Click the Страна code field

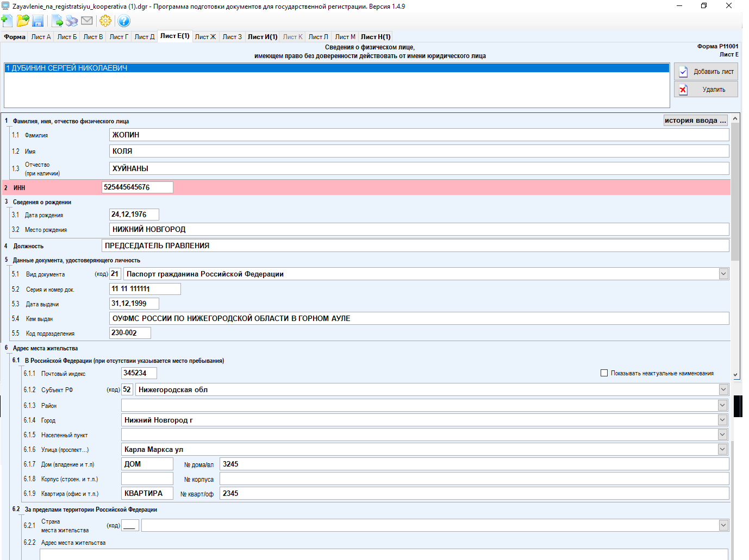tap(130, 525)
